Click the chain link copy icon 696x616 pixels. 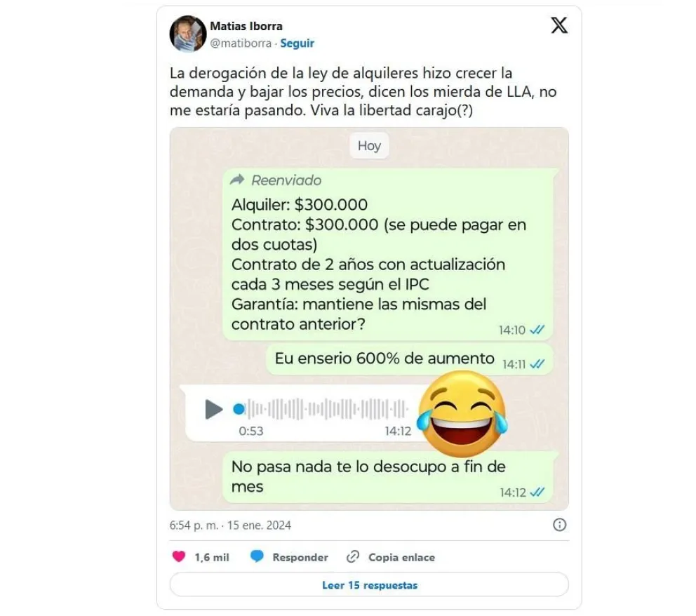point(353,556)
